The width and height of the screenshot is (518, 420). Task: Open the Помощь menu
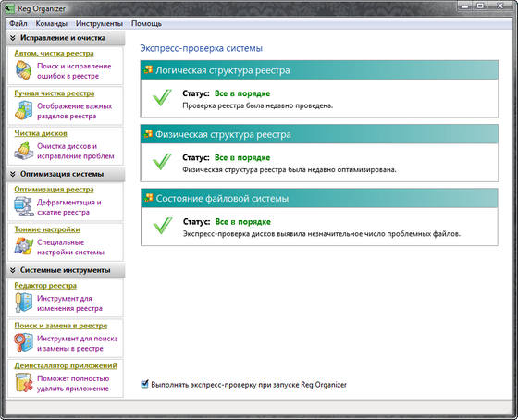tap(146, 24)
